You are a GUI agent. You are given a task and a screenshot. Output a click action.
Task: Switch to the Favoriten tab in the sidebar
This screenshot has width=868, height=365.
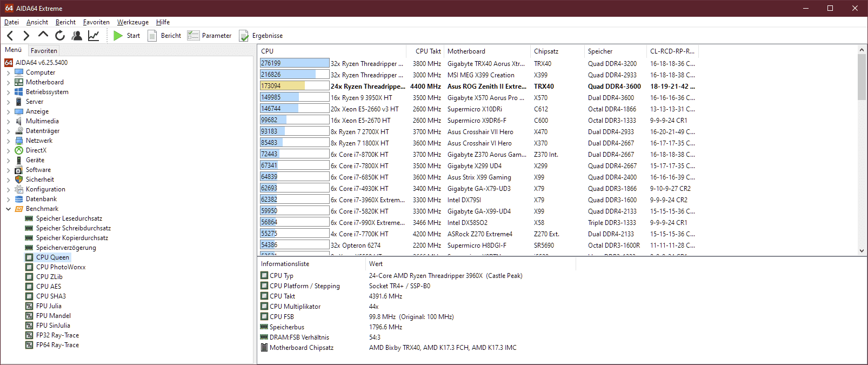pyautogui.click(x=44, y=50)
